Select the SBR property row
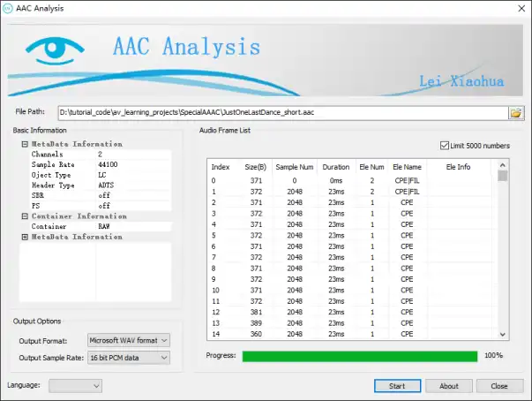 coord(101,195)
